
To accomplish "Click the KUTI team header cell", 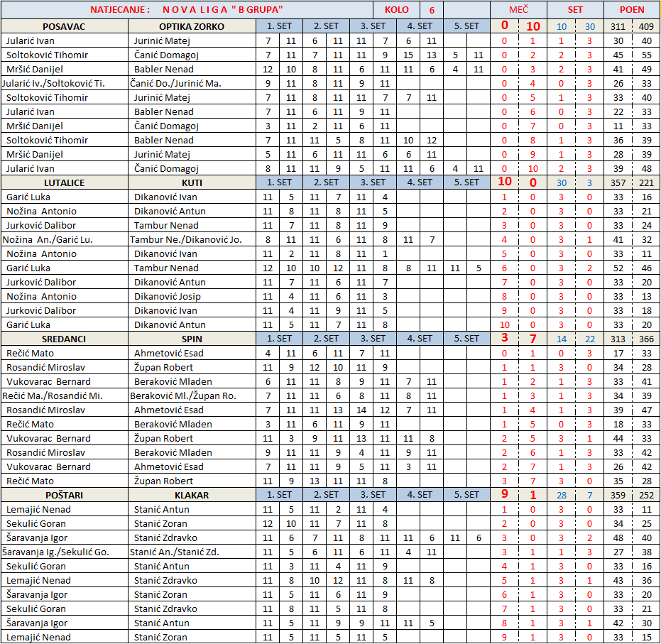I will 192,182.
